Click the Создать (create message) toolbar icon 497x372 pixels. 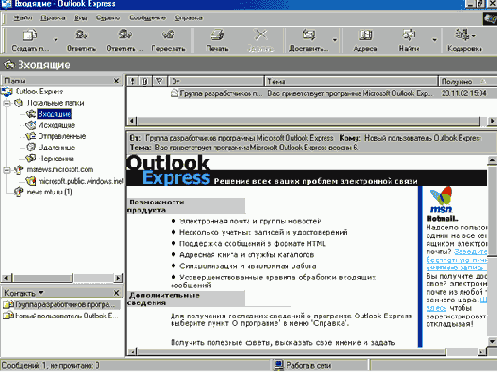tap(30, 40)
